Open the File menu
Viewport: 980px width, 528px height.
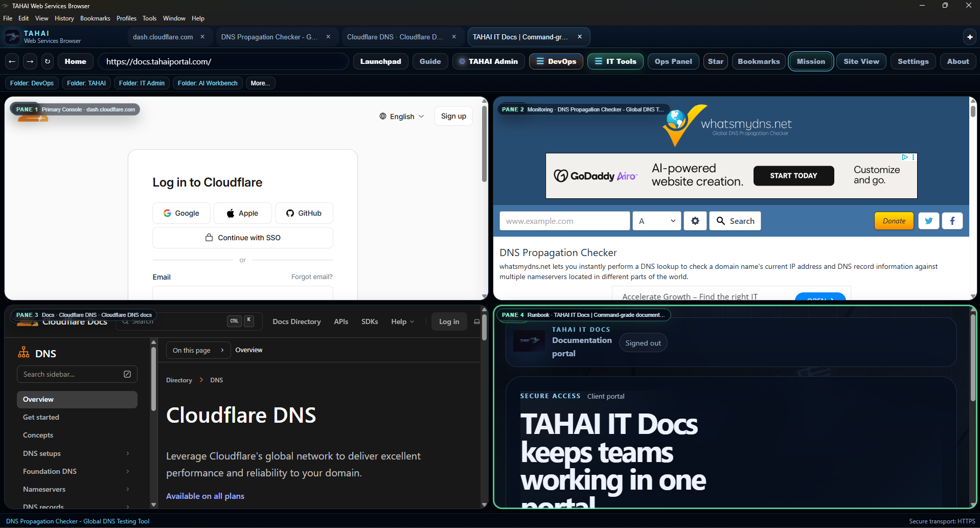[8, 18]
